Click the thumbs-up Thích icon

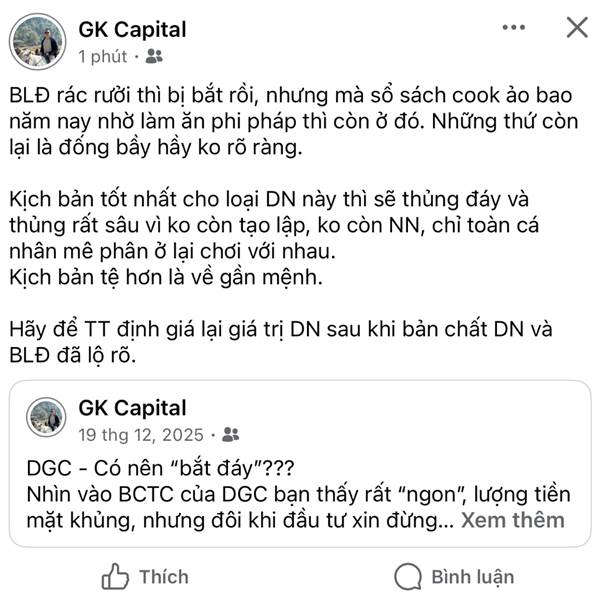(116, 576)
